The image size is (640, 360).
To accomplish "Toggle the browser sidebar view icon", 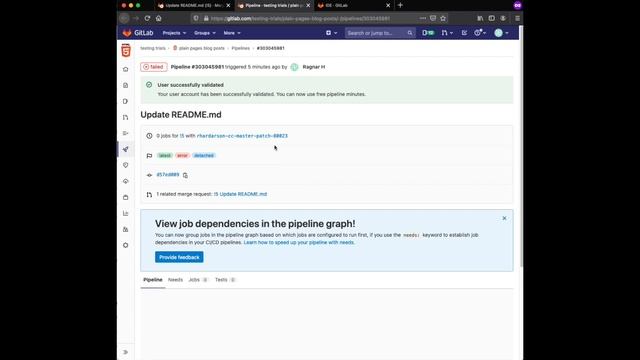I will tap(491, 18).
